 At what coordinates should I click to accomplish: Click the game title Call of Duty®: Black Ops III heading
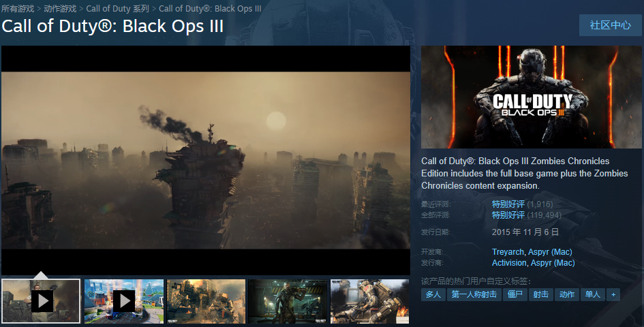click(112, 26)
